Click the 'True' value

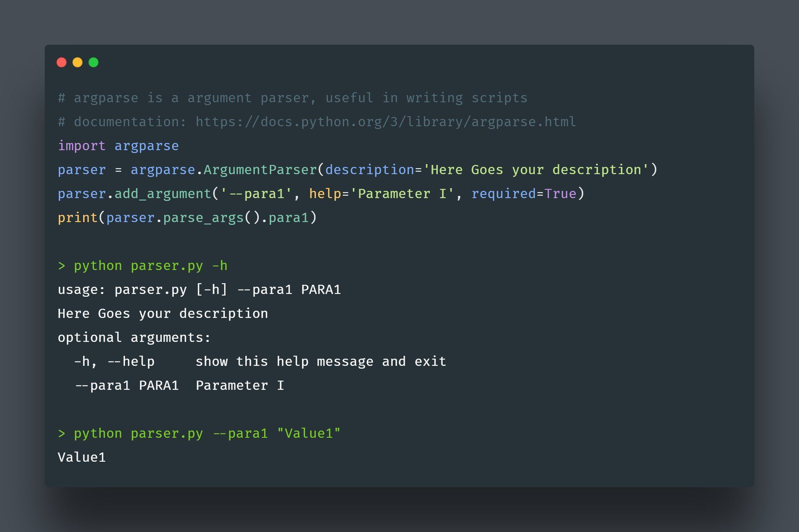(x=560, y=194)
